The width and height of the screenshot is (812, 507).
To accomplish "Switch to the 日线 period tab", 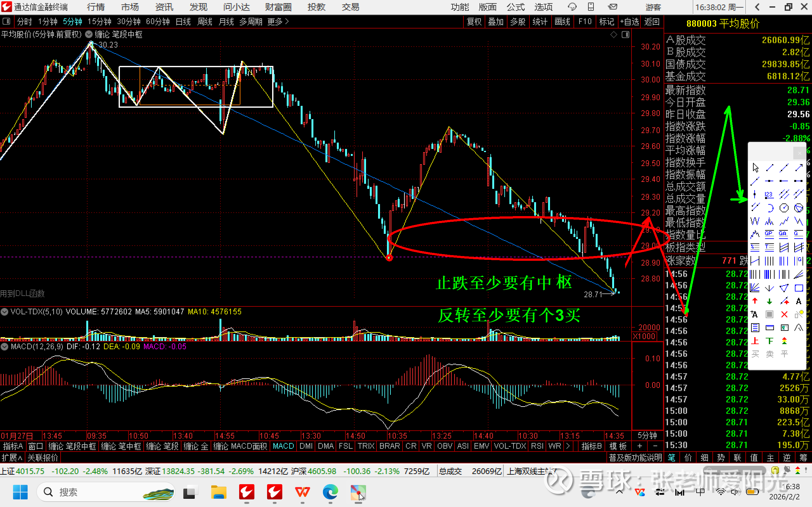I will pyautogui.click(x=183, y=22).
